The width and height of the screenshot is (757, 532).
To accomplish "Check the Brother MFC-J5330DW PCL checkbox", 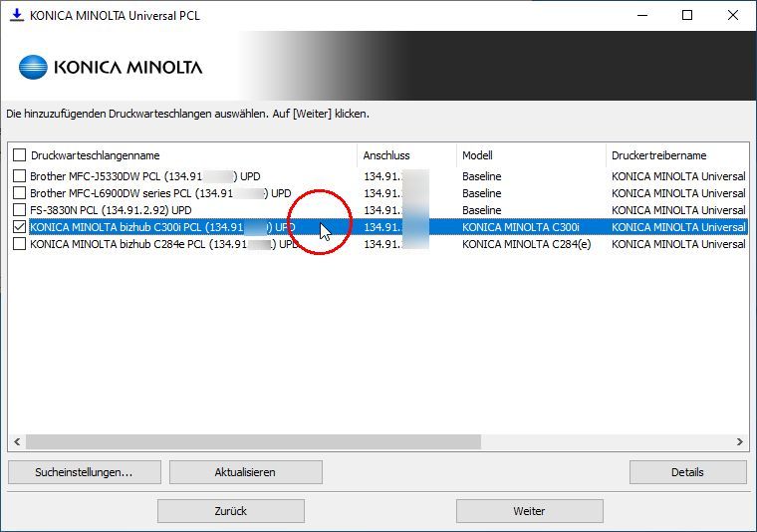I will tap(20, 176).
